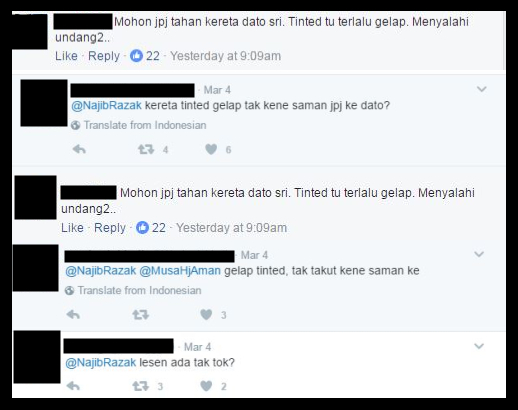Click reply arrow under 'lesen ada tak tok?' tweet

(x=73, y=386)
